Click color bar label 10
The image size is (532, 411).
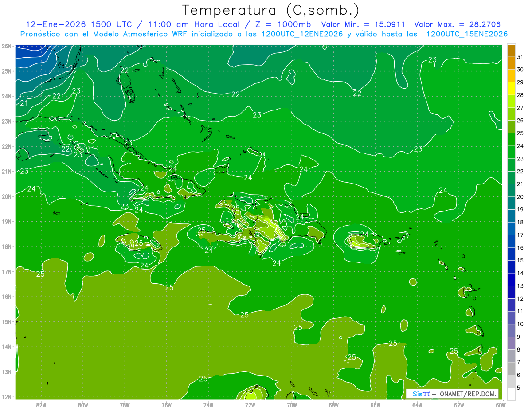520,324
